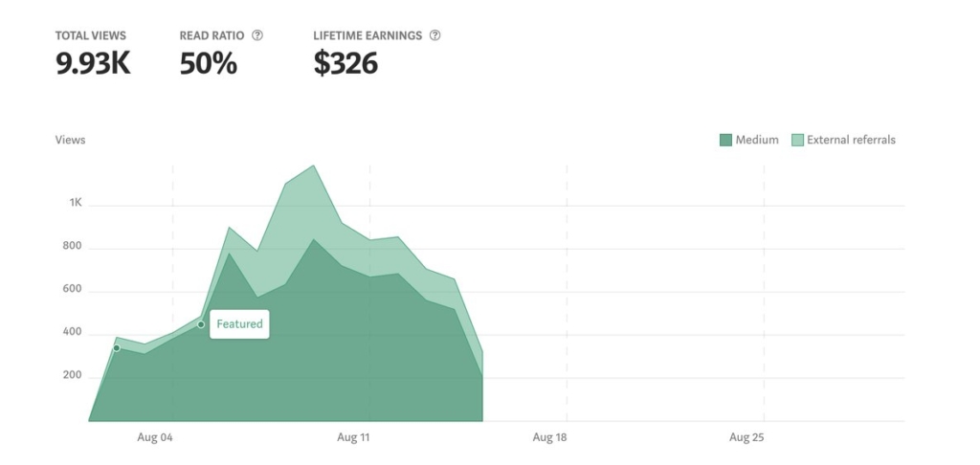Click the $326 lifetime earnings value
Image resolution: width=980 pixels, height=465 pixels.
click(x=345, y=63)
